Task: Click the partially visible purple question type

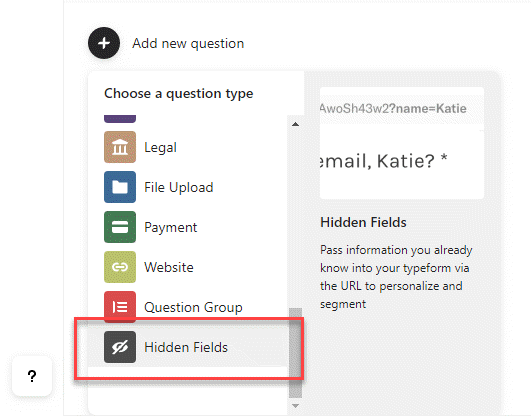Action: tap(120, 119)
